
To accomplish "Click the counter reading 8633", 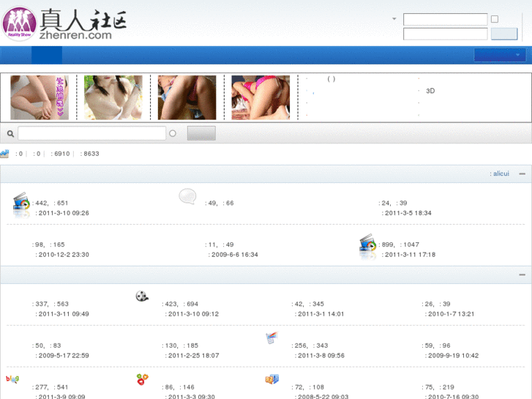I will 90,154.
